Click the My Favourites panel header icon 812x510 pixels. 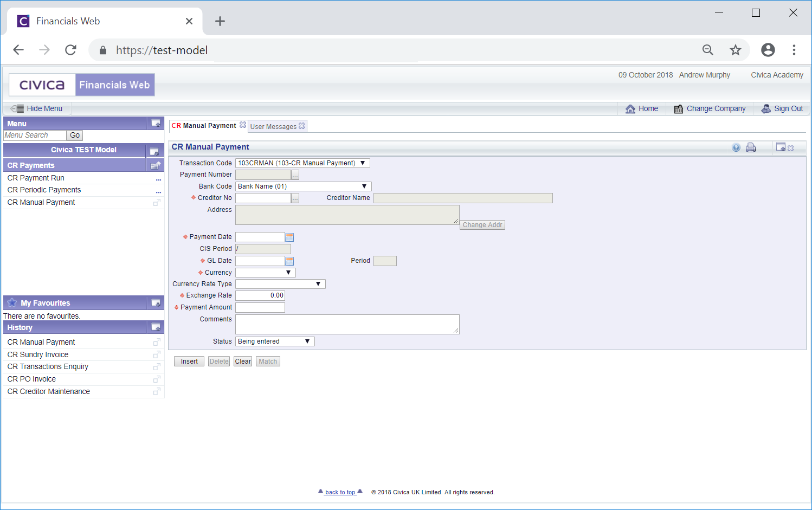tap(156, 303)
